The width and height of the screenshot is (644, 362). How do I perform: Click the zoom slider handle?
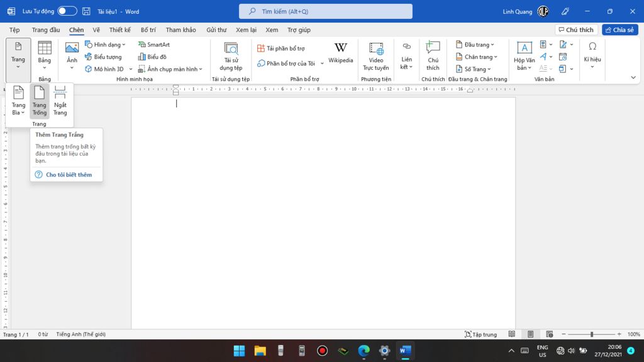click(592, 334)
